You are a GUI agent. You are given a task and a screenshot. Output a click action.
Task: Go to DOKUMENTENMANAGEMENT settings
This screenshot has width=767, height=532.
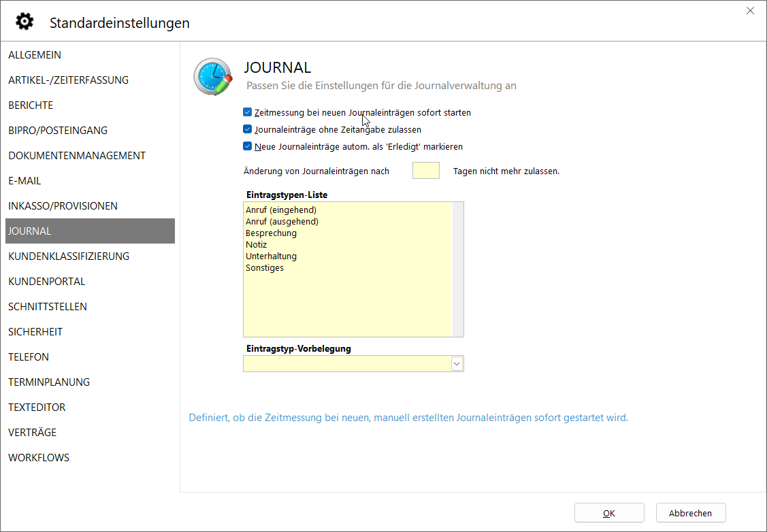[77, 156]
